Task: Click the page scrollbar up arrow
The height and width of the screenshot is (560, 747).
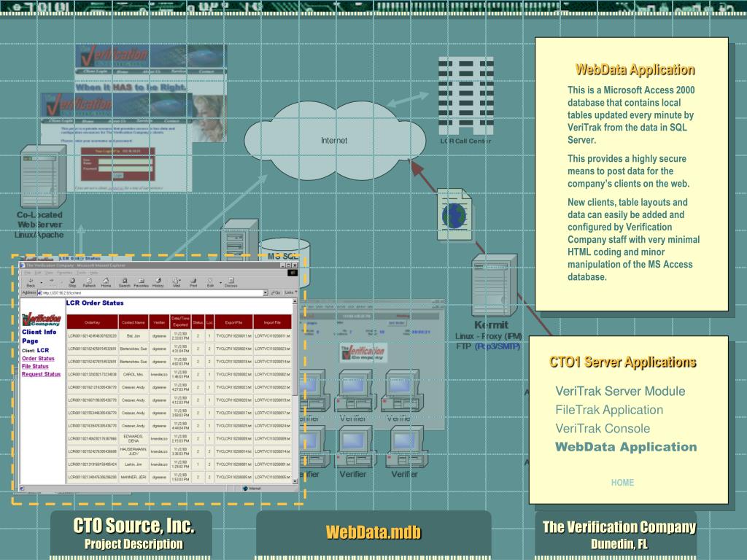Action: [x=295, y=301]
